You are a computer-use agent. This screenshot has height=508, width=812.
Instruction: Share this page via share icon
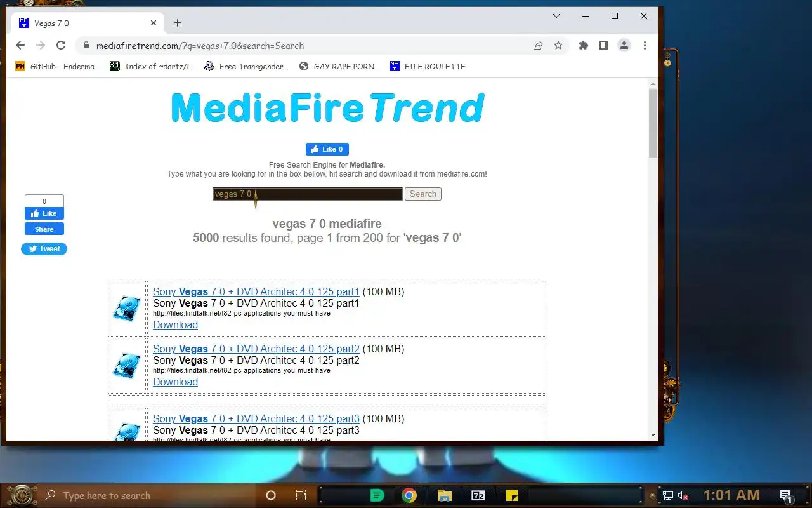coord(538,46)
